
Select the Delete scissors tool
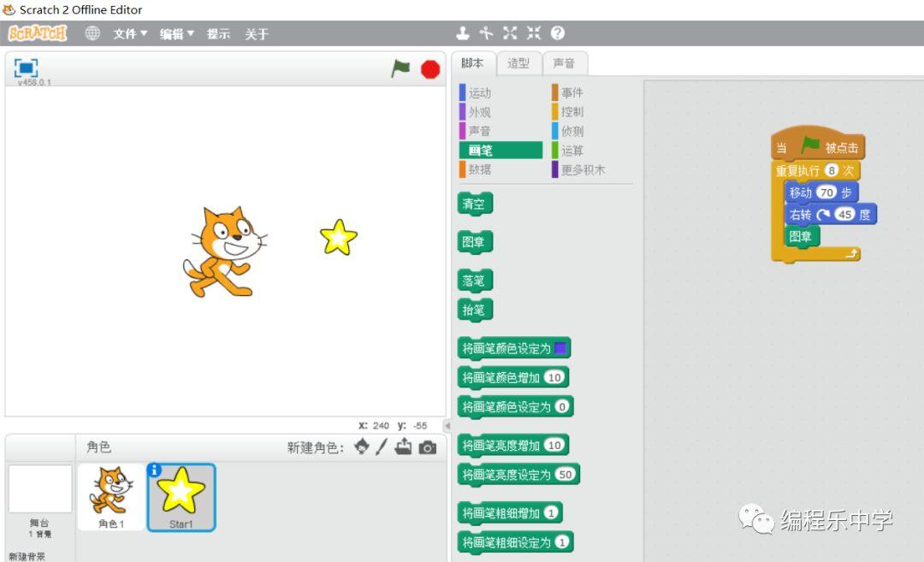pyautogui.click(x=486, y=33)
